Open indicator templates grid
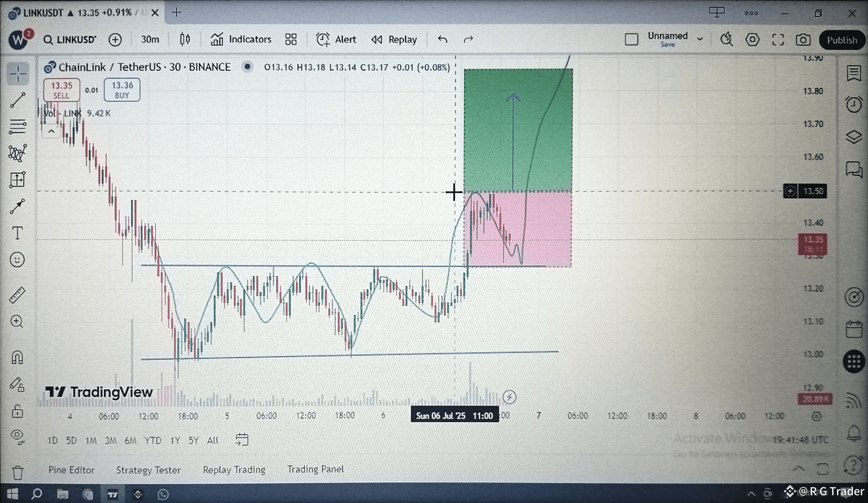868x503 pixels. click(x=291, y=40)
